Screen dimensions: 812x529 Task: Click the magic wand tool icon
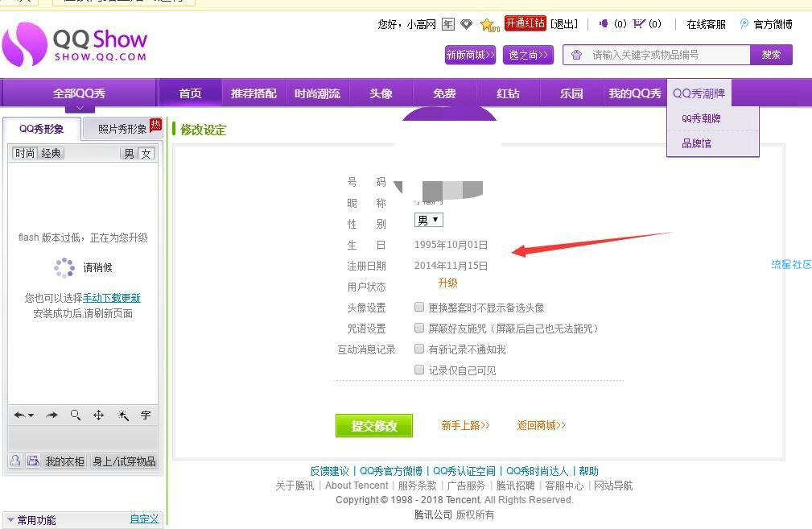pyautogui.click(x=123, y=415)
